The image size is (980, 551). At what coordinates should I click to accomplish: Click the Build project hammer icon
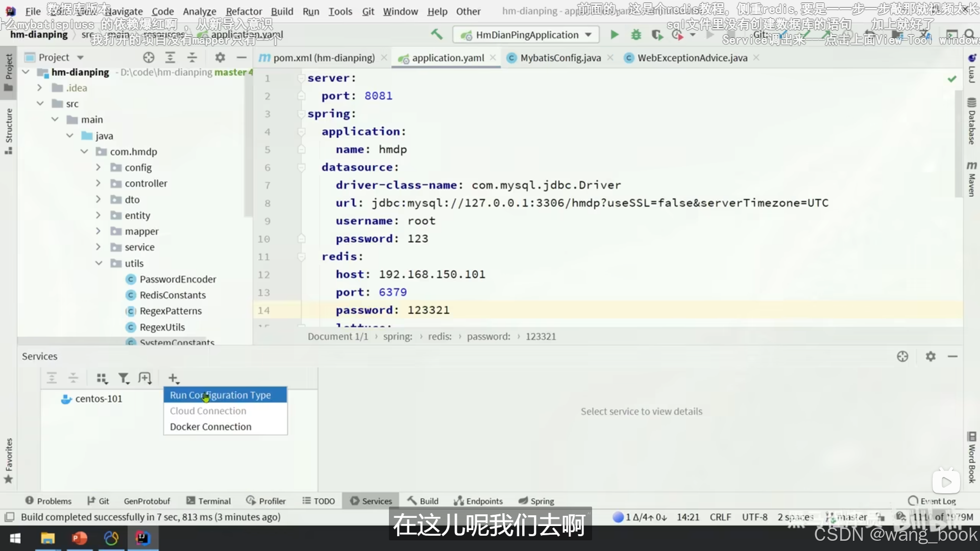tap(436, 34)
